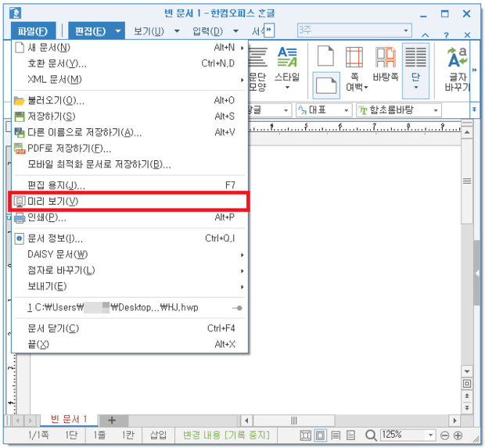The height and width of the screenshot is (448, 485).
Task: Click vertical scrollbar down arrow
Action: point(467,371)
